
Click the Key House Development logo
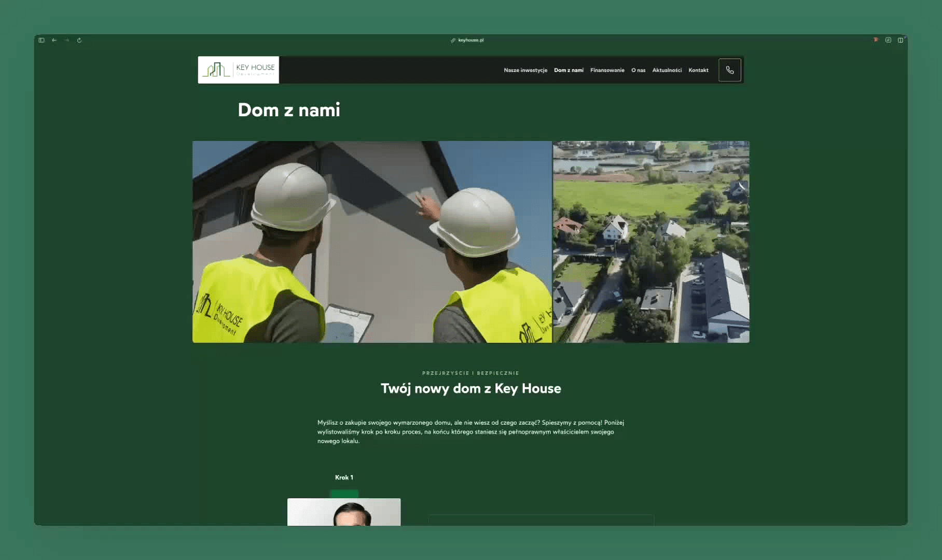point(239,70)
